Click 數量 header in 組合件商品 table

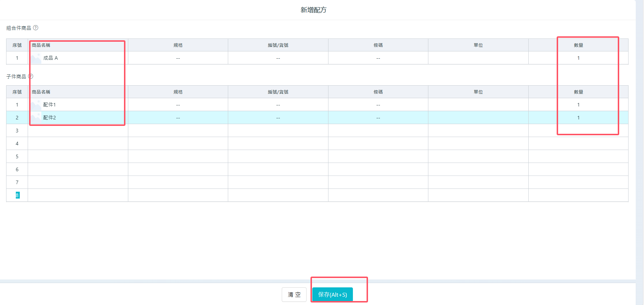(578, 45)
